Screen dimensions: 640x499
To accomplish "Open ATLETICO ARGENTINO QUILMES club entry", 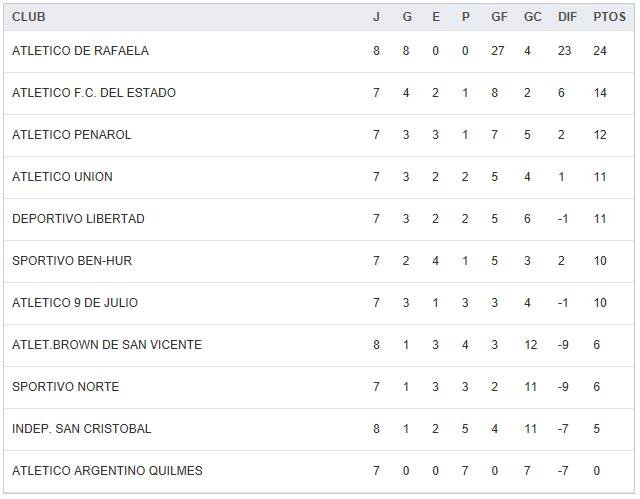I will [x=107, y=471].
